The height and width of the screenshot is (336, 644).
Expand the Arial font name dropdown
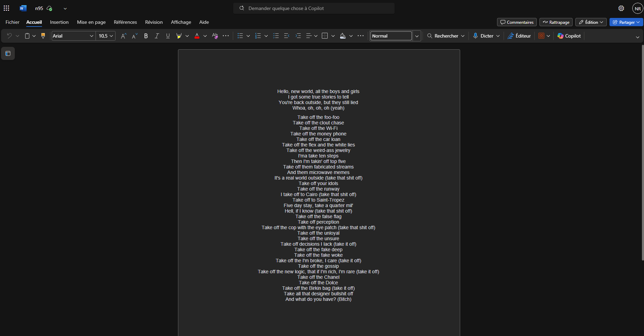[x=91, y=36]
